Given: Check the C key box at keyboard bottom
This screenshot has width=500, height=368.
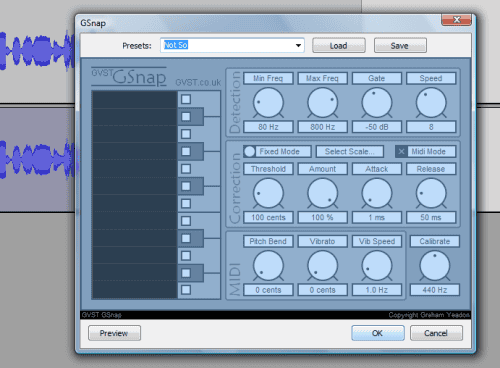Looking at the screenshot, I should (x=186, y=290).
